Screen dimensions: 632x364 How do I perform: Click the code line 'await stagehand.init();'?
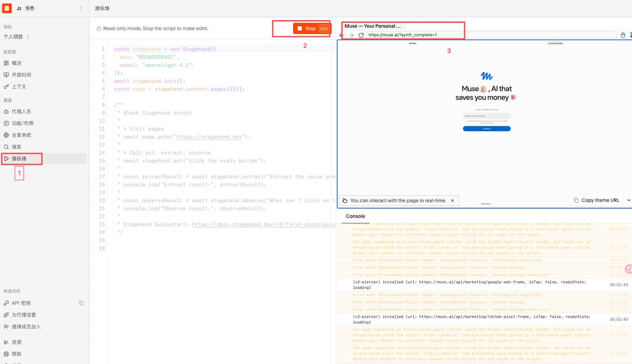click(x=150, y=81)
